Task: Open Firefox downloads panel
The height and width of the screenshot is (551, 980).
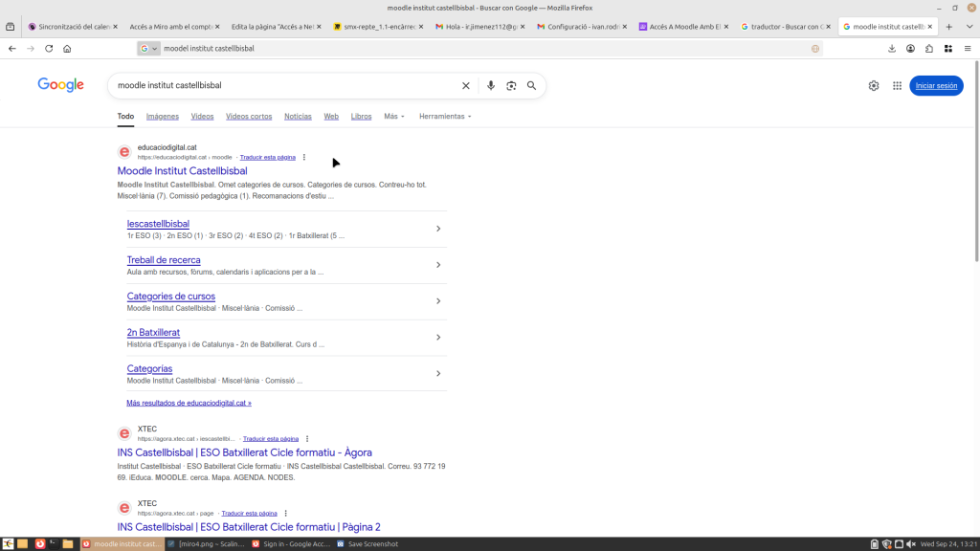Action: click(x=892, y=48)
